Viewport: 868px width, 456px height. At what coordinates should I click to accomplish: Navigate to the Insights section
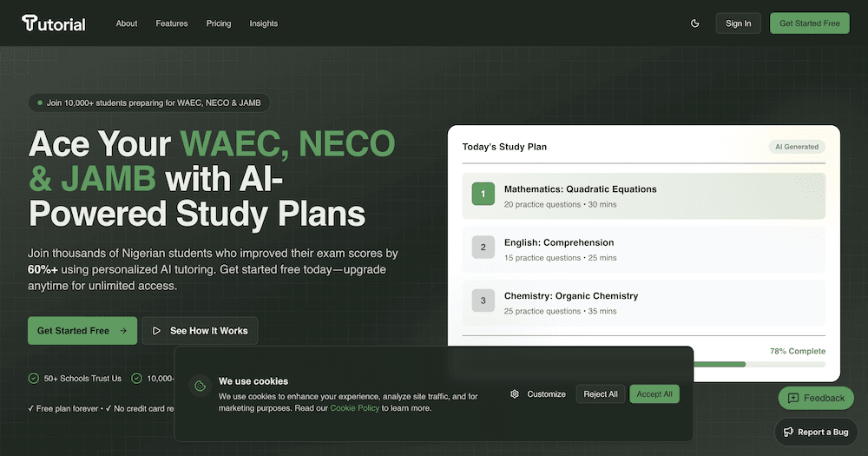(264, 23)
